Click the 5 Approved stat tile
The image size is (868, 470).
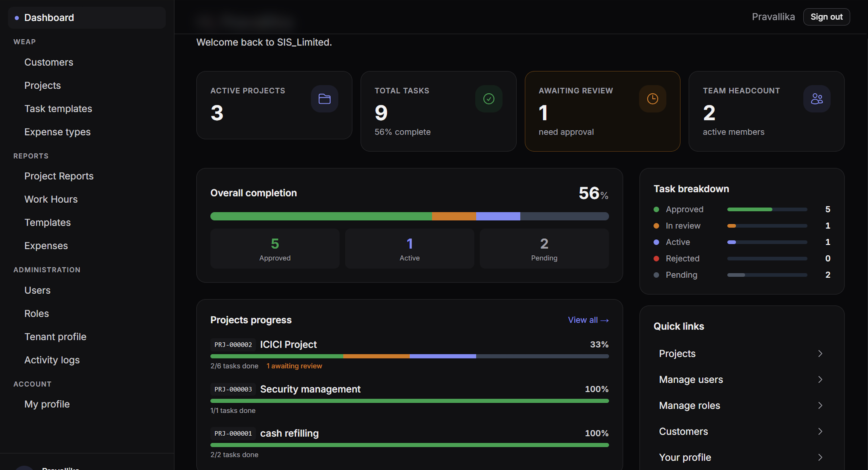click(x=275, y=249)
